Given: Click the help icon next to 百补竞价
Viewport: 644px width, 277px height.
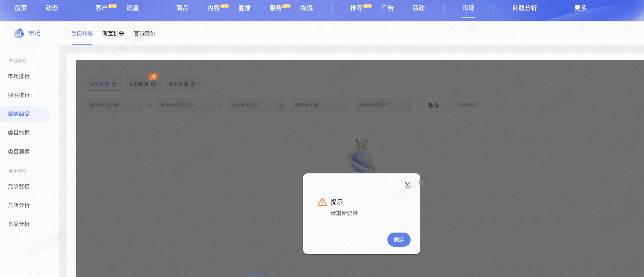Looking at the screenshot, I should pyautogui.click(x=114, y=84).
